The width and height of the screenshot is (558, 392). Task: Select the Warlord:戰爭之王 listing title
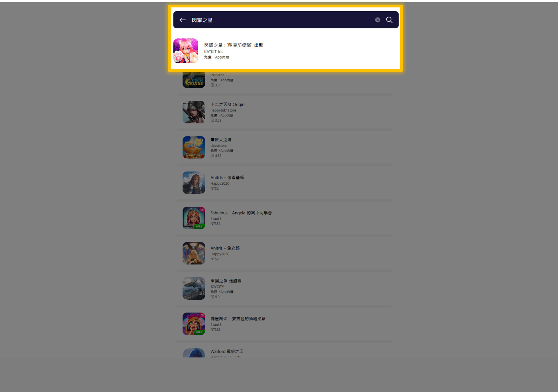pyautogui.click(x=227, y=351)
